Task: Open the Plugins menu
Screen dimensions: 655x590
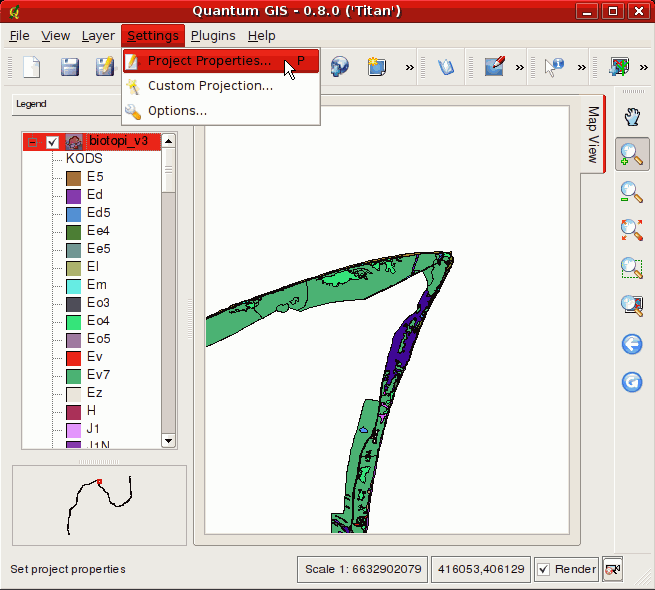Action: click(213, 36)
